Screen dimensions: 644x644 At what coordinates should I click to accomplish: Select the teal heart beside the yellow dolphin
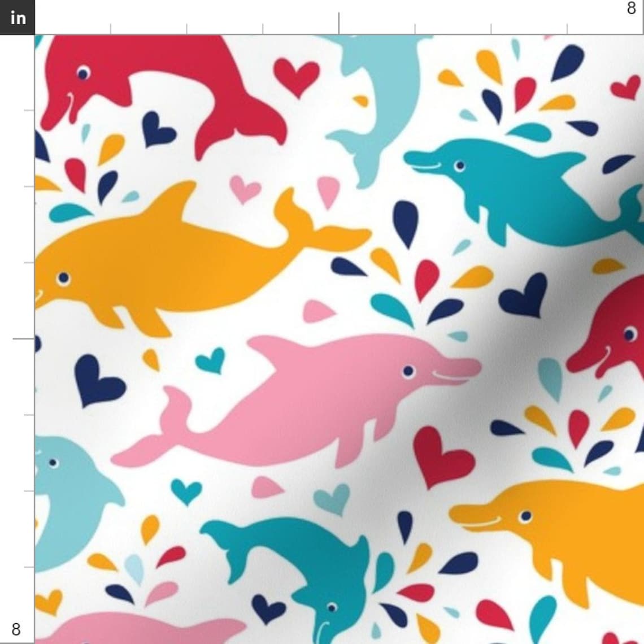[209, 362]
